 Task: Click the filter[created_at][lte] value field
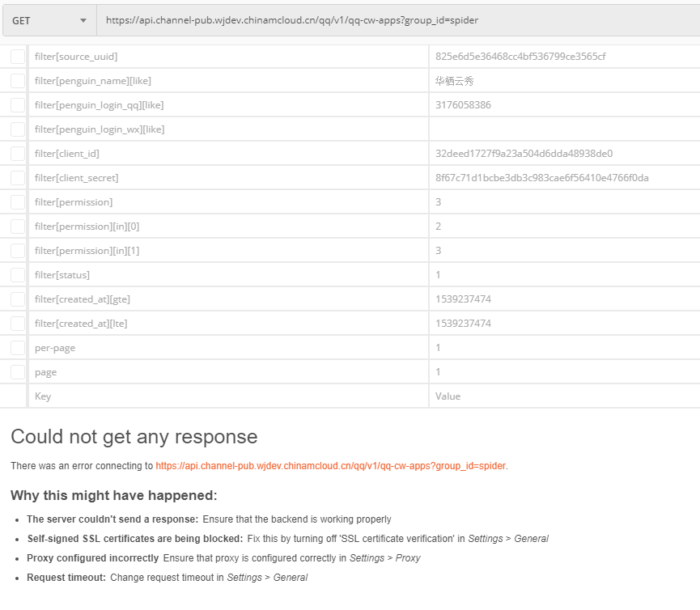[563, 324]
